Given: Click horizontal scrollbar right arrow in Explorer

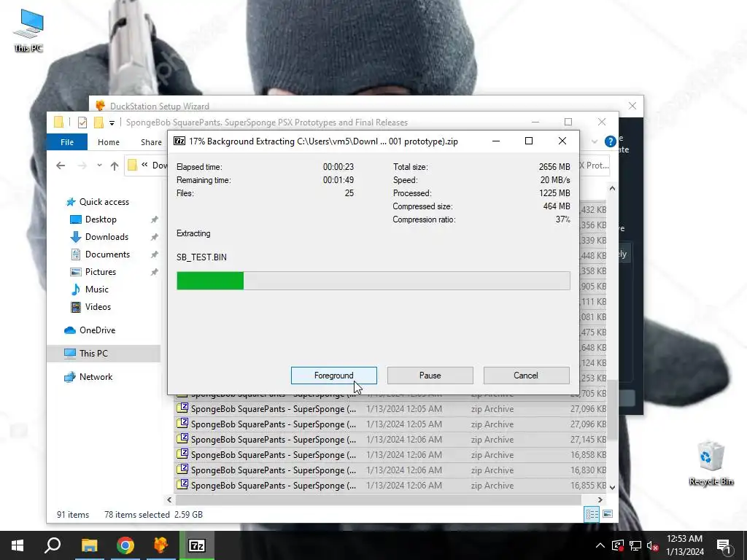Looking at the screenshot, I should [600, 499].
